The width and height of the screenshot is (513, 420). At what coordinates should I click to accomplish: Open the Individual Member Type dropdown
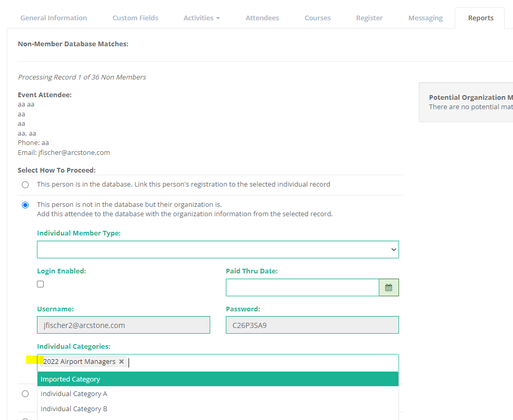pyautogui.click(x=217, y=250)
